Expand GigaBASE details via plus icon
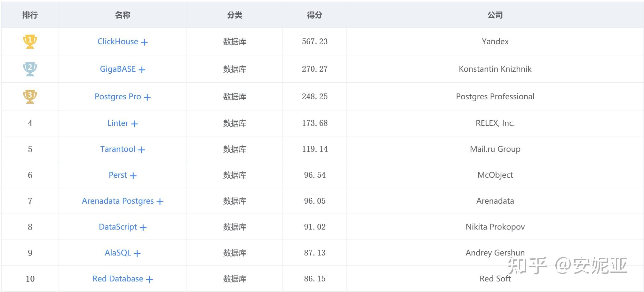 coord(142,70)
